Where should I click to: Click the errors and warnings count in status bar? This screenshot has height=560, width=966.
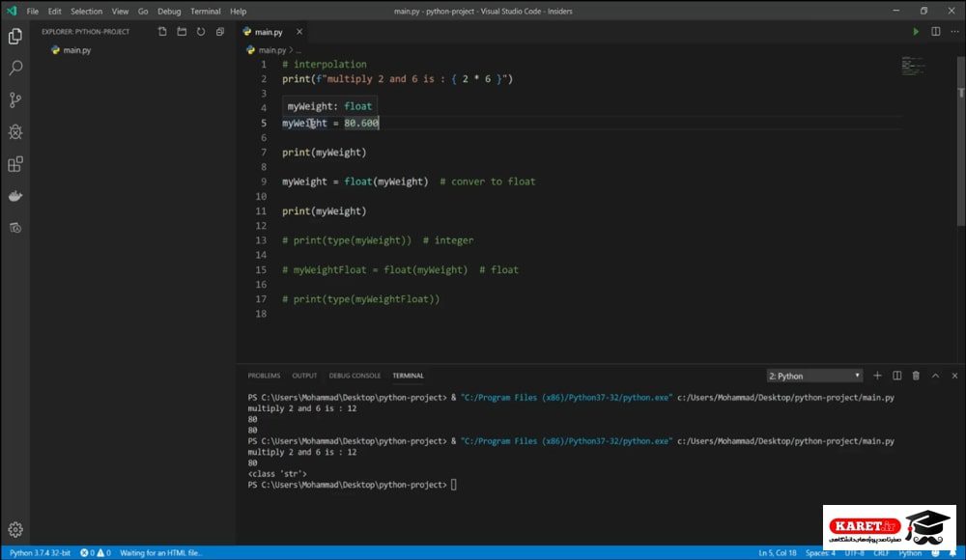pos(96,552)
